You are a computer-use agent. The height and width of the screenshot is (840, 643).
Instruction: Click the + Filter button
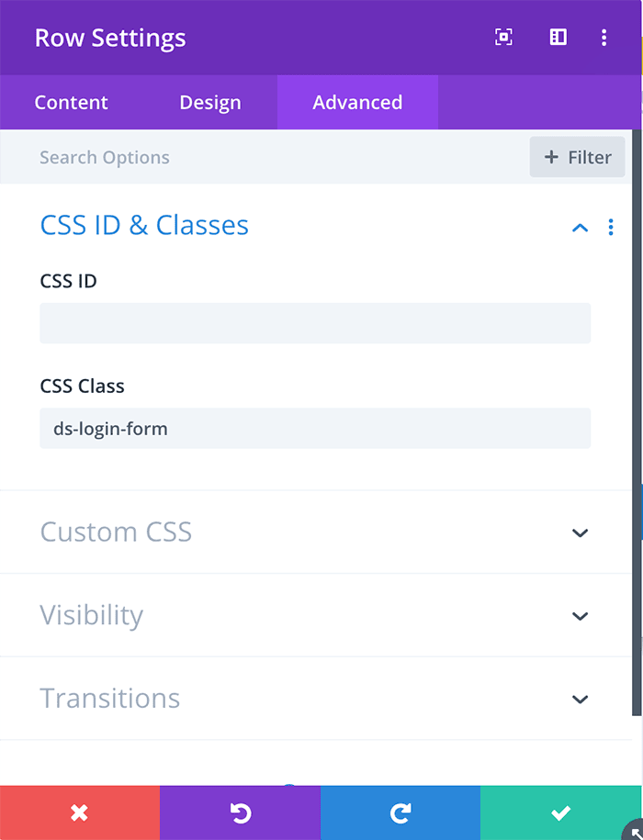[x=577, y=157]
